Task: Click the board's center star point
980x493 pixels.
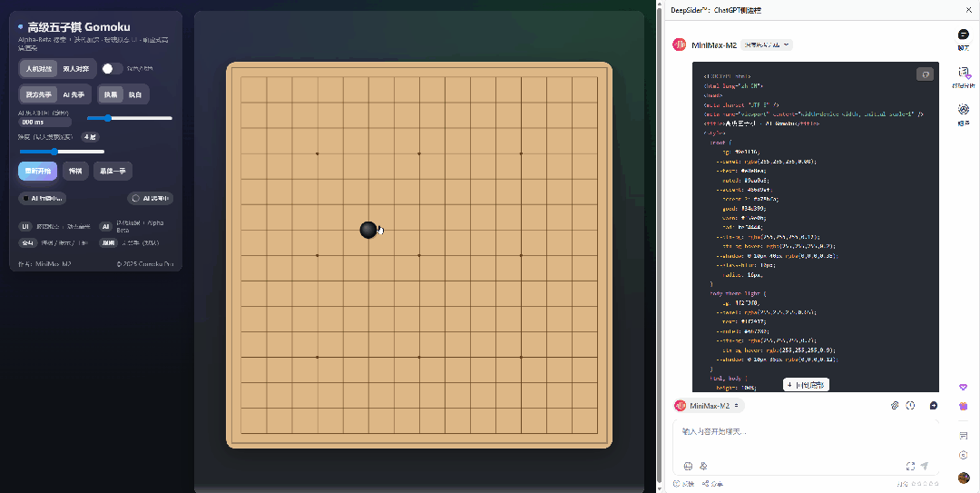Action: (x=419, y=255)
